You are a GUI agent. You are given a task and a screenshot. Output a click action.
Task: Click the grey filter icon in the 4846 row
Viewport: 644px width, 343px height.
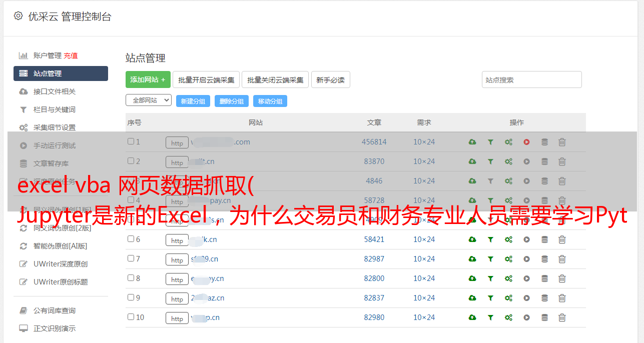click(x=490, y=181)
